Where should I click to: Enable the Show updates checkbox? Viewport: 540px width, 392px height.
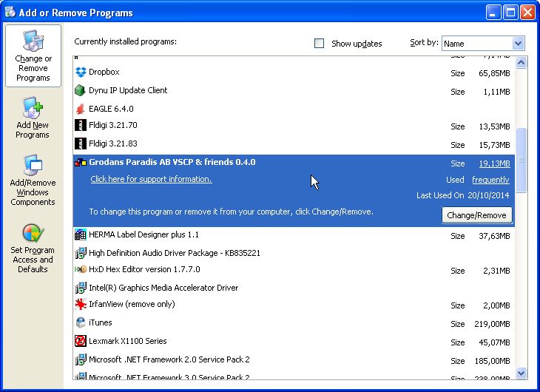[320, 44]
